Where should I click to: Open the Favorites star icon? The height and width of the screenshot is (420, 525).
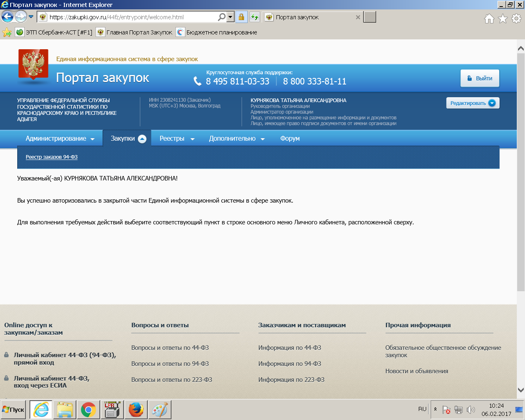pos(502,18)
